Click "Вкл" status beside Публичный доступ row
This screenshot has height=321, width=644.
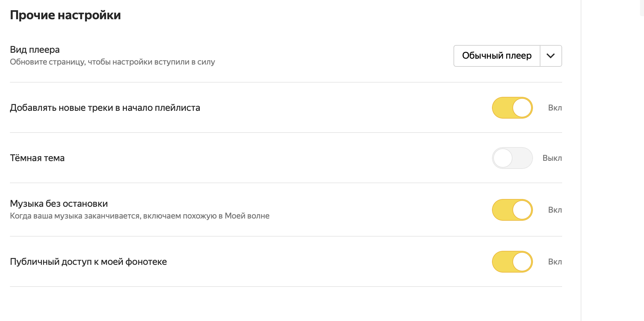pyautogui.click(x=555, y=262)
